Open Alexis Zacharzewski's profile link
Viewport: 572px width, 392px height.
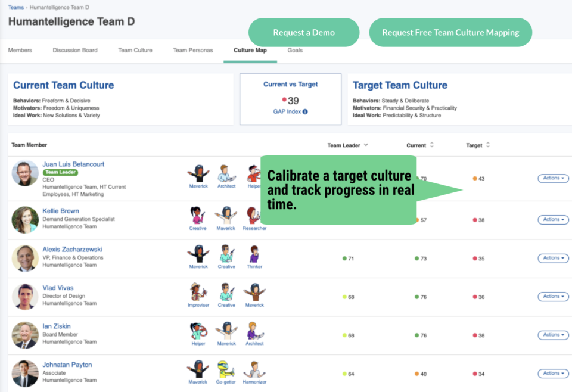pyautogui.click(x=72, y=250)
